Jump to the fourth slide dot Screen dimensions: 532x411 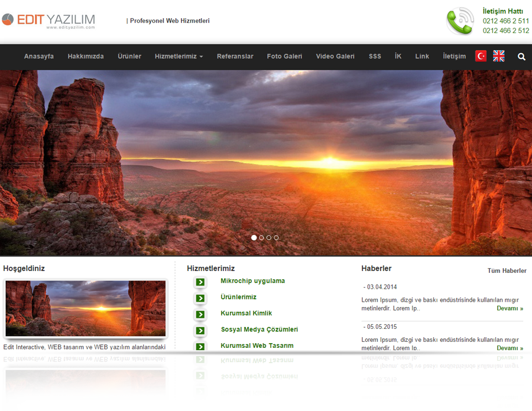[x=276, y=237]
